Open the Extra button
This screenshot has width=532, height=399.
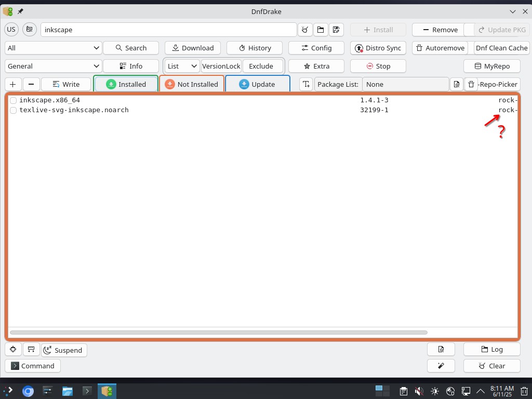[x=316, y=66]
